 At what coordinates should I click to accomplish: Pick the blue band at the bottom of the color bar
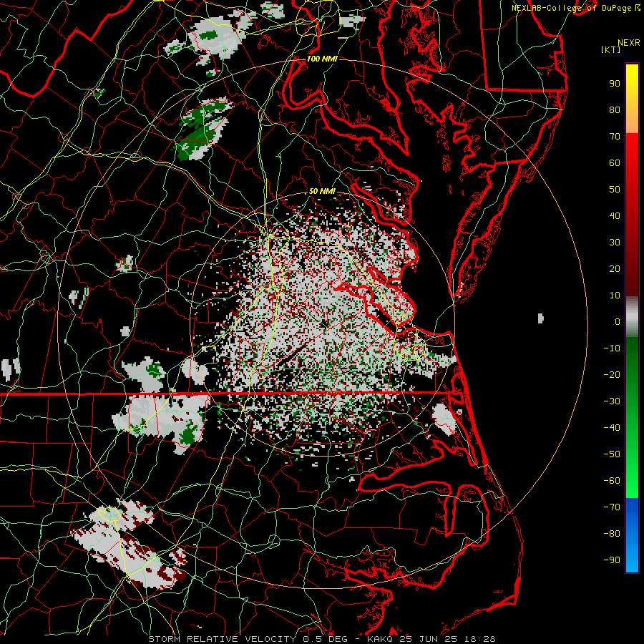[632, 535]
